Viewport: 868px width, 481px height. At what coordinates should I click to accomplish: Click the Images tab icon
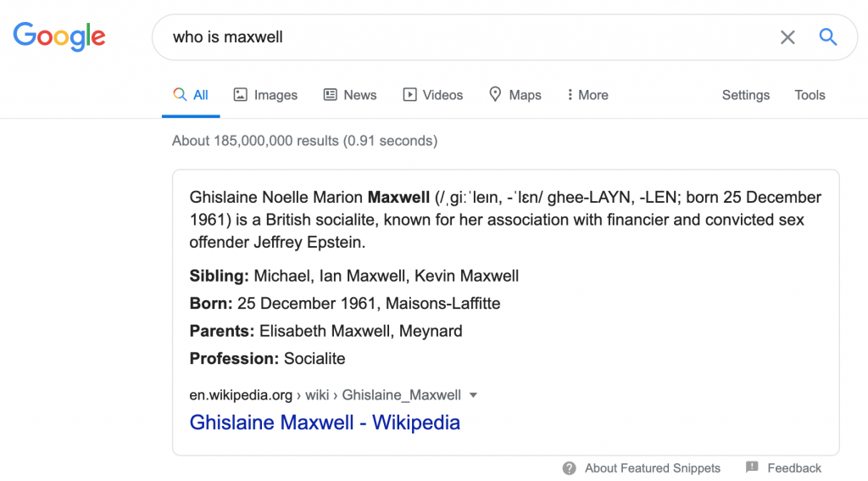pyautogui.click(x=241, y=95)
